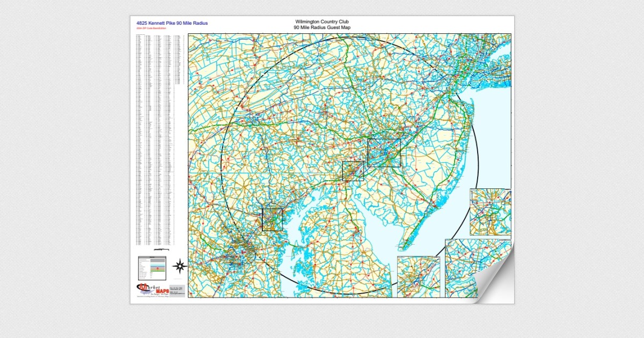The image size is (644, 338).
Task: Click the large square outline right of center
Action: pos(384,153)
